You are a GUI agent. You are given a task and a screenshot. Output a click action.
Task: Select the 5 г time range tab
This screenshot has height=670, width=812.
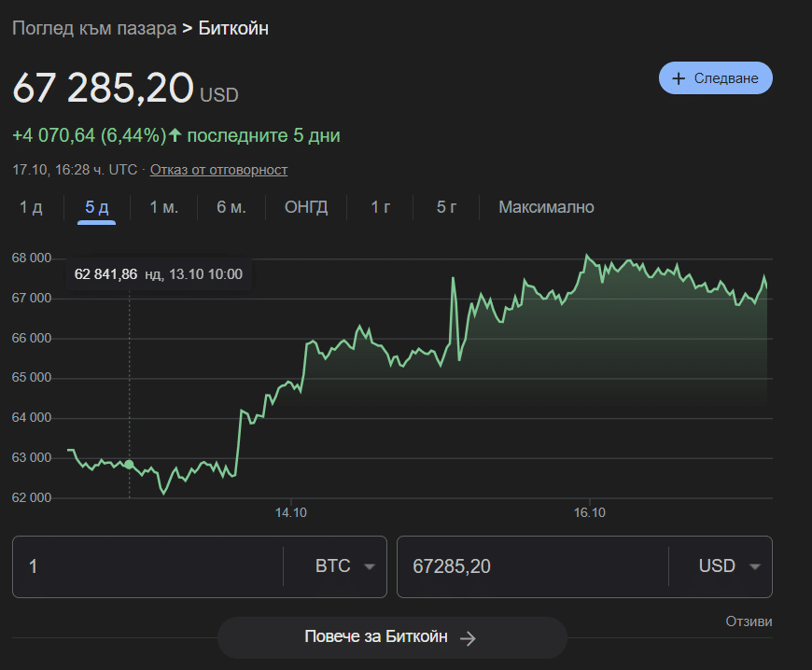coord(446,207)
